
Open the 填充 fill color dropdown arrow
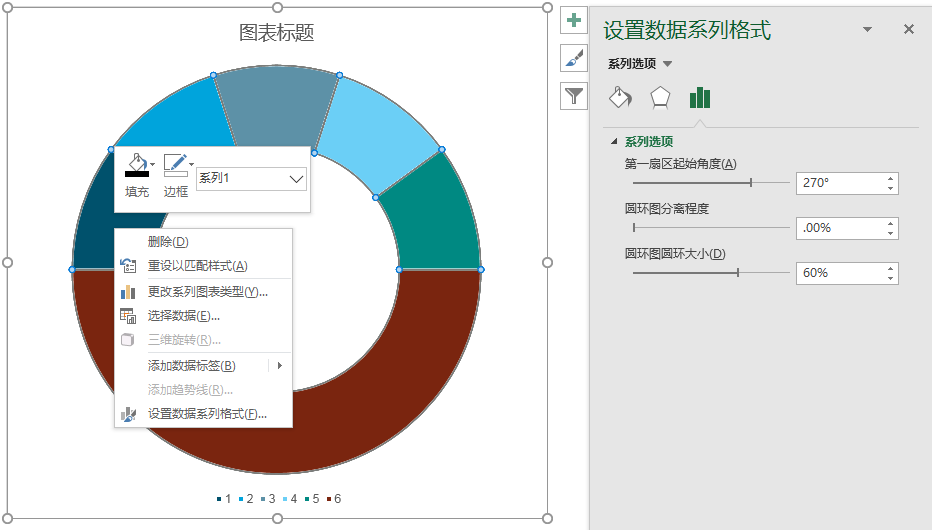[153, 165]
